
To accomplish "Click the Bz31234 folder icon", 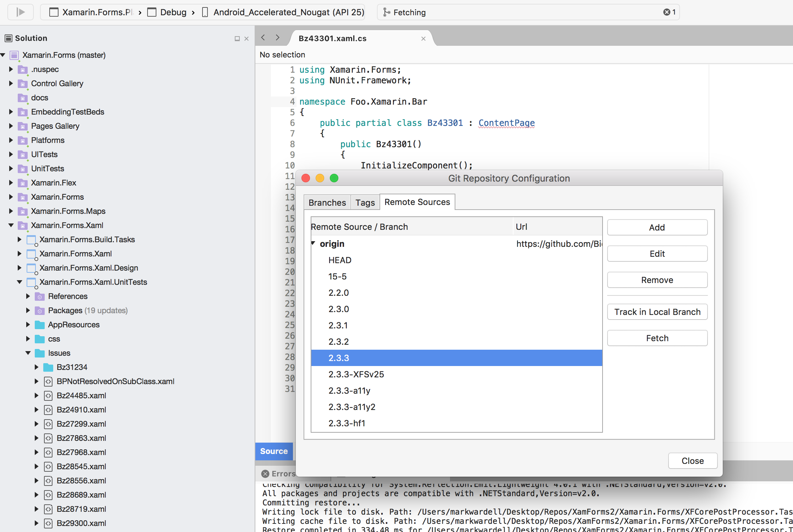I will [48, 367].
